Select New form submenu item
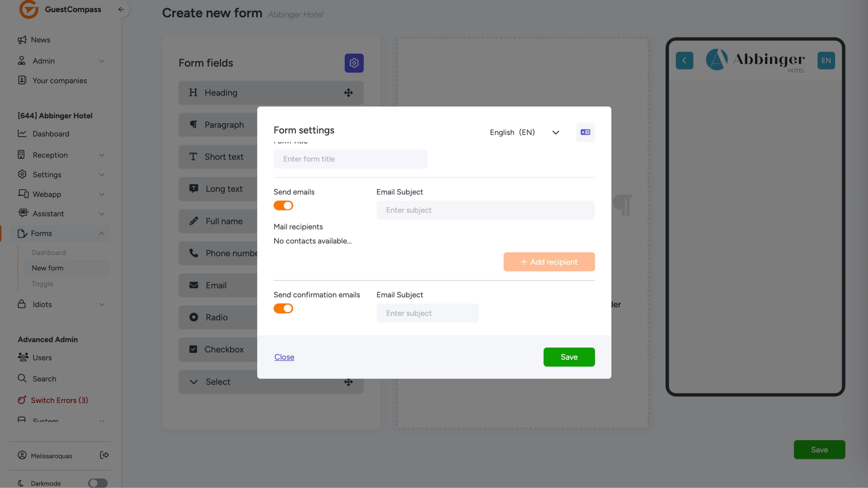This screenshot has width=868, height=488. pyautogui.click(x=66, y=268)
